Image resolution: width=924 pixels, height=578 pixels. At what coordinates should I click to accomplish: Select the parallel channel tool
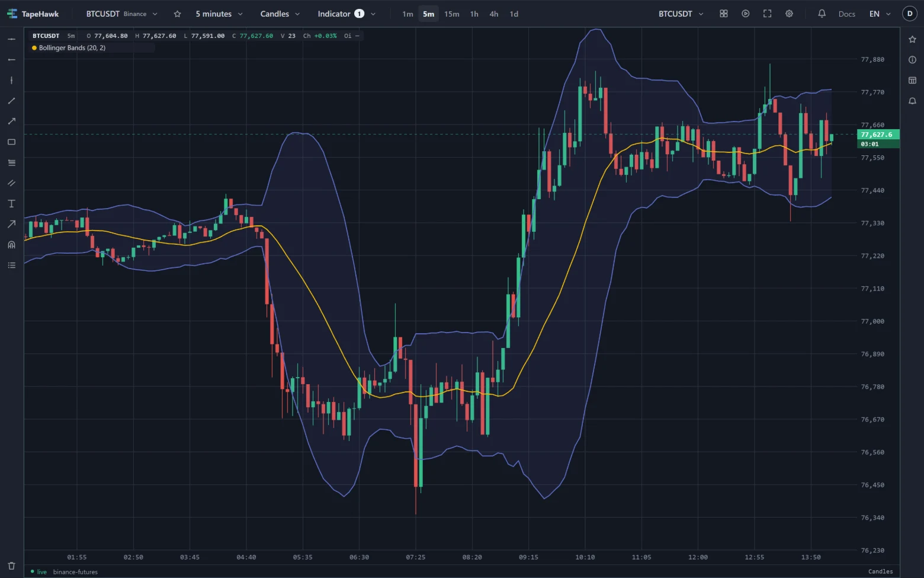coord(11,183)
